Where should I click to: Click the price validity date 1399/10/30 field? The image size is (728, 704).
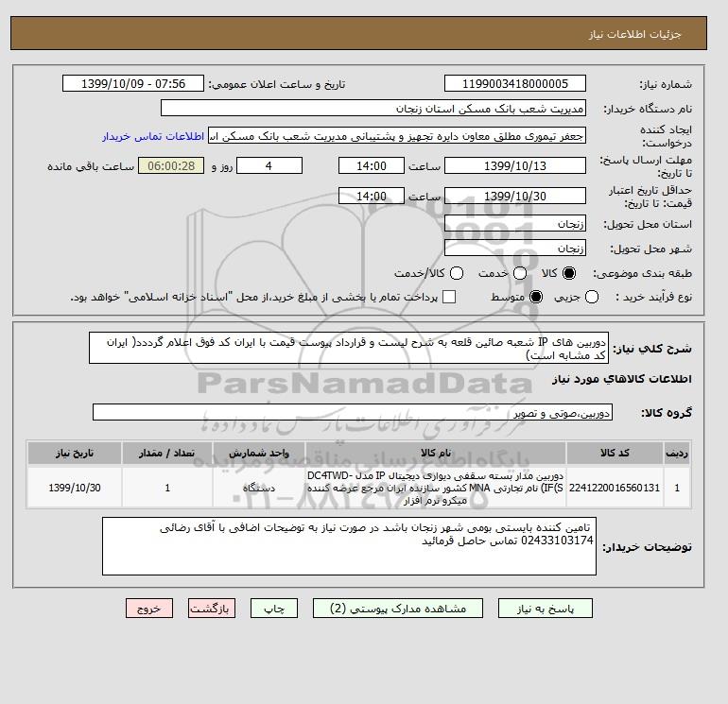[x=515, y=196]
